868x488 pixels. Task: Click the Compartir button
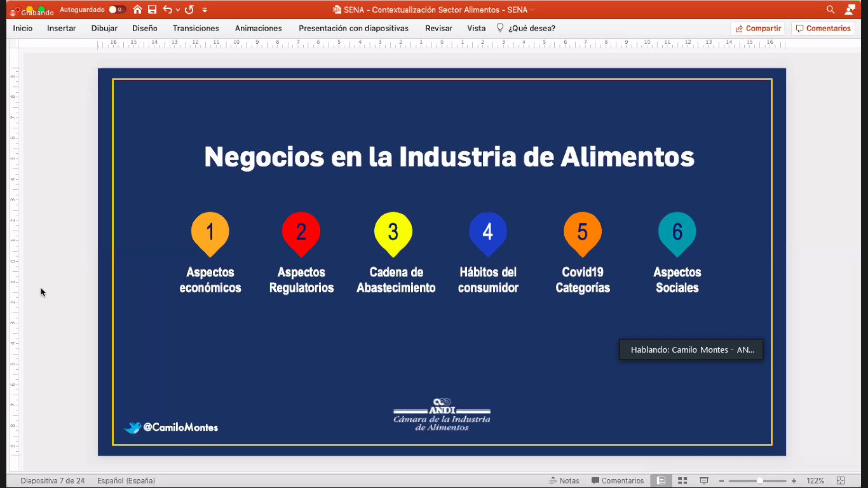[x=758, y=28]
